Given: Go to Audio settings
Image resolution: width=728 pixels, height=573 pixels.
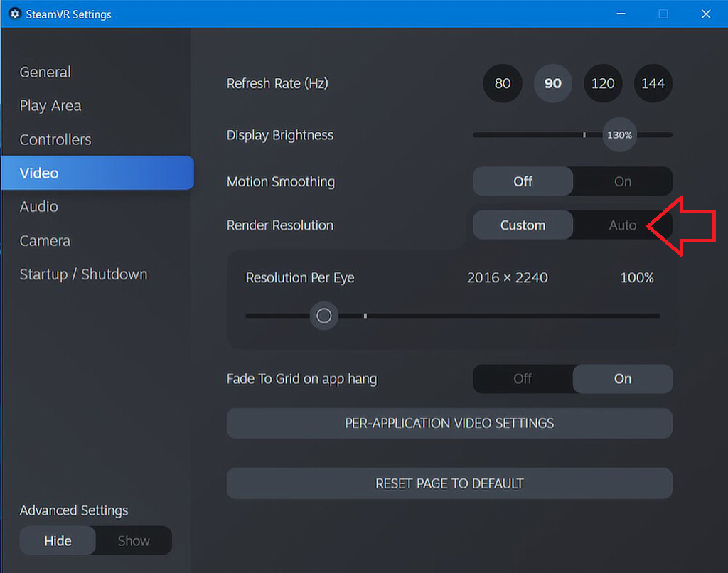Looking at the screenshot, I should click(x=38, y=206).
